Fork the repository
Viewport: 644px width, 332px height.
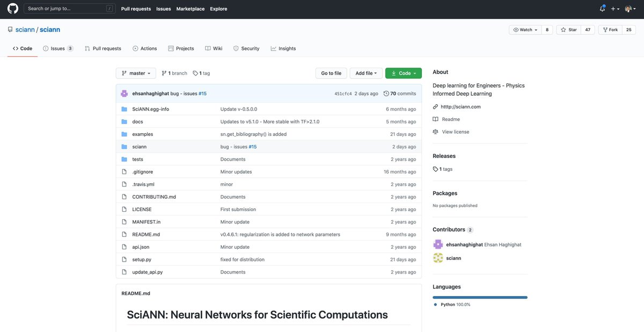610,30
